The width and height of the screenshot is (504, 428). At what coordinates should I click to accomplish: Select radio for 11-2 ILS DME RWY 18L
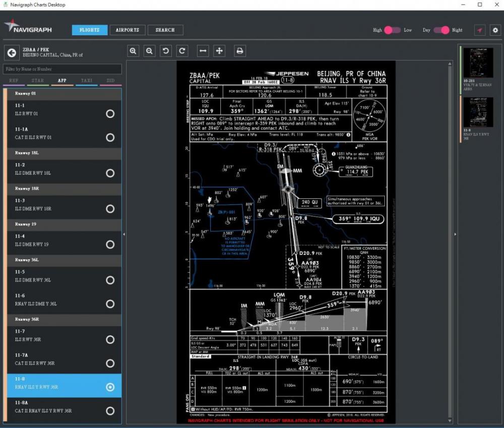pos(110,173)
